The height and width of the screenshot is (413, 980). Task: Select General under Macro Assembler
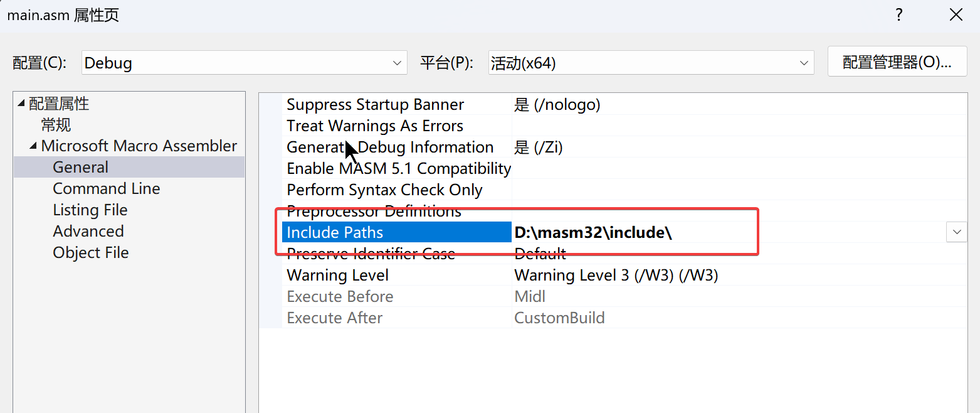[80, 168]
